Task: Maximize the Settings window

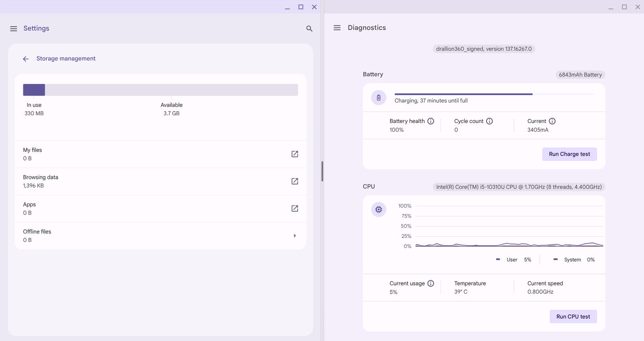Action: [x=301, y=7]
